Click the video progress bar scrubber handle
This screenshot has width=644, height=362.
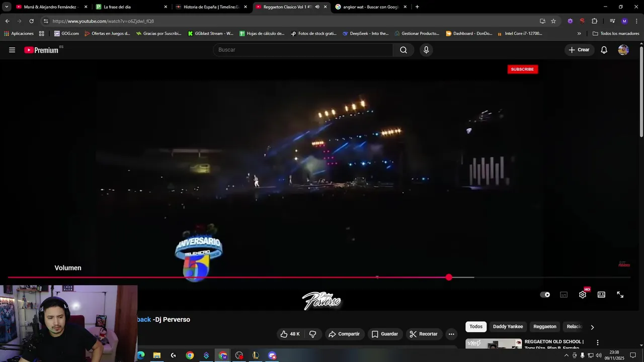(449, 277)
